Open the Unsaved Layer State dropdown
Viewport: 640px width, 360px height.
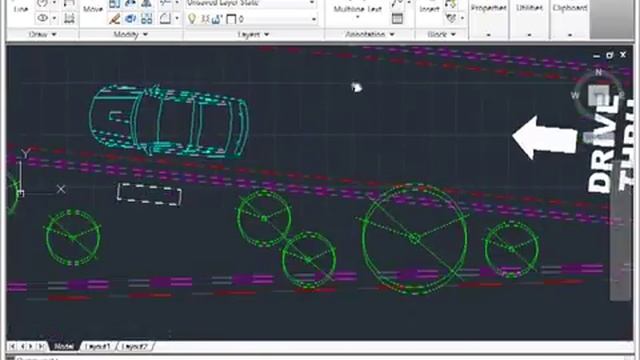click(312, 3)
